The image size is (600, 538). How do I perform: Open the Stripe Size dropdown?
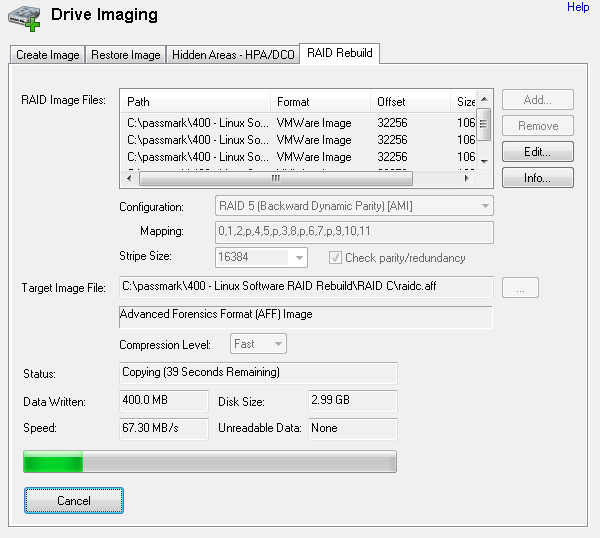point(261,258)
